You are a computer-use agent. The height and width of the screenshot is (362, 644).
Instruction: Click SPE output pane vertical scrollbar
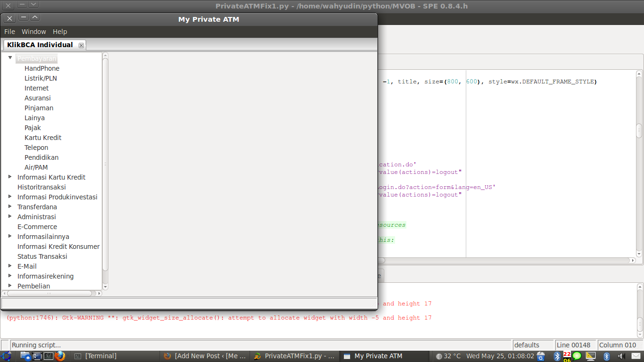[x=639, y=325]
